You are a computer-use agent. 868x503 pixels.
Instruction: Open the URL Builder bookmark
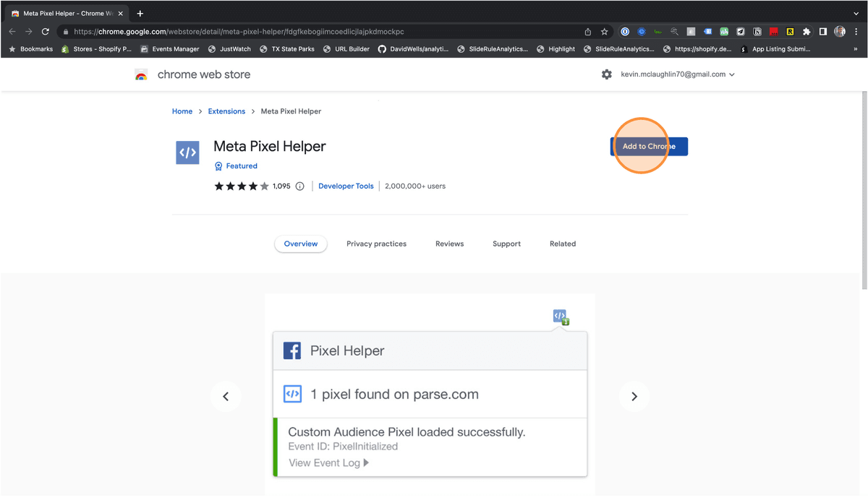346,49
